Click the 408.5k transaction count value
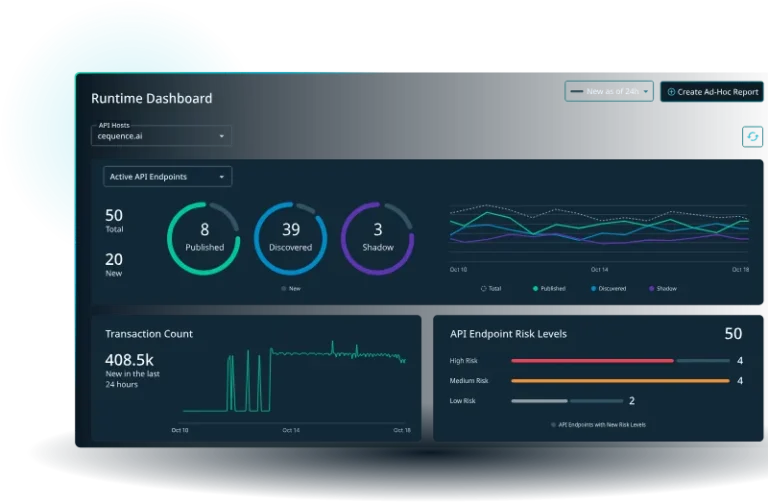 pyautogui.click(x=129, y=360)
